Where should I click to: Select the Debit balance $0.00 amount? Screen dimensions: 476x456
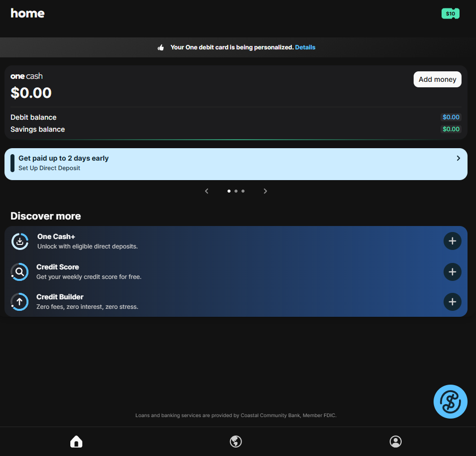pyautogui.click(x=451, y=117)
